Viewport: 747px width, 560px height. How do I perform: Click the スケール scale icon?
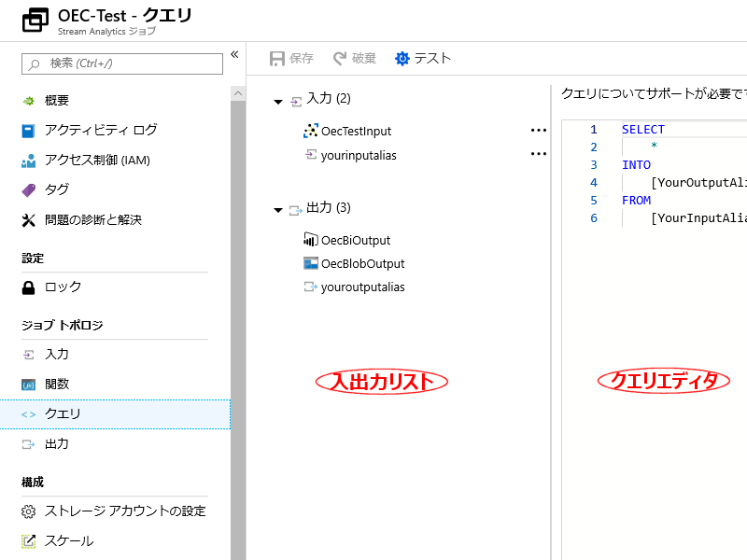pos(29,541)
